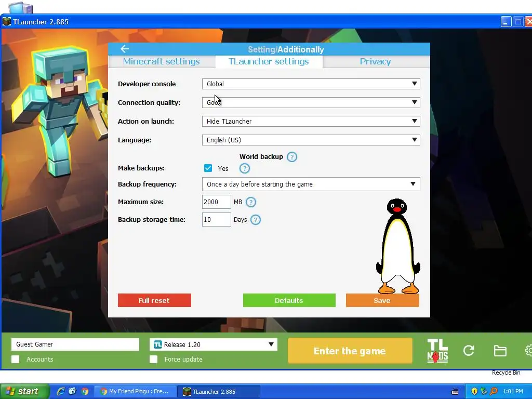Viewport: 532px width, 399px height.
Task: Open launcher settings gear icon
Action: (528, 351)
